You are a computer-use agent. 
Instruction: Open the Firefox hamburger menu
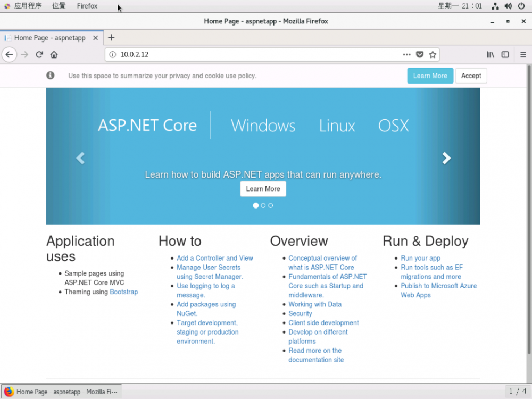tap(523, 55)
